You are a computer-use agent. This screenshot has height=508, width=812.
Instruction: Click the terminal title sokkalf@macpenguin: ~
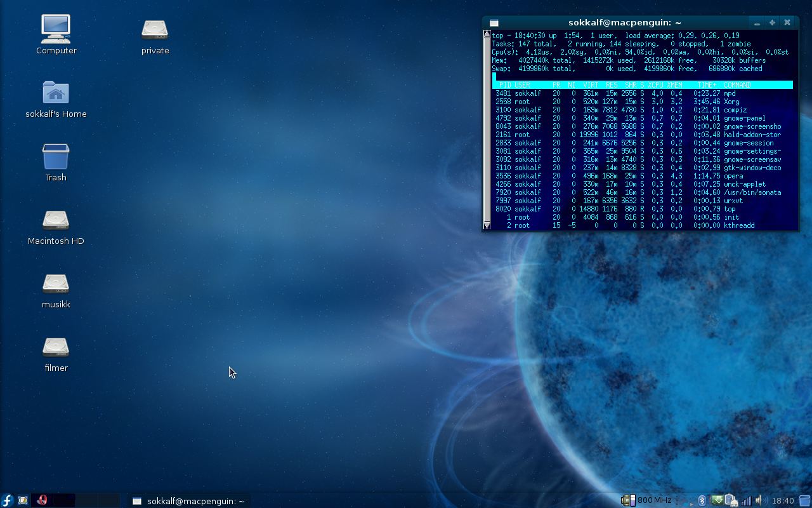[x=625, y=22]
